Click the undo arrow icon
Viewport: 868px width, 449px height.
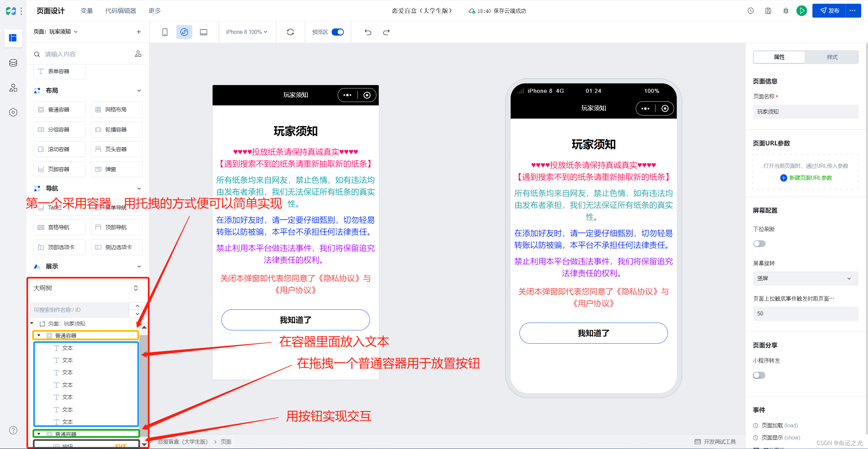point(368,32)
